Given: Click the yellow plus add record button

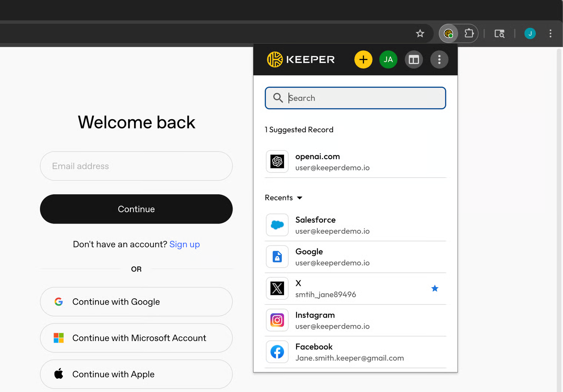Looking at the screenshot, I should 363,60.
